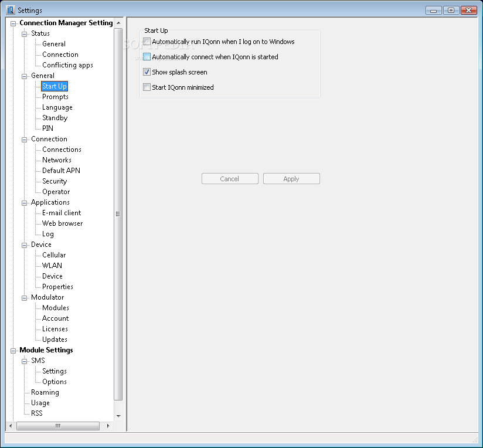Collapse the Status tree group
Screen dimensions: 483x448
25,34
